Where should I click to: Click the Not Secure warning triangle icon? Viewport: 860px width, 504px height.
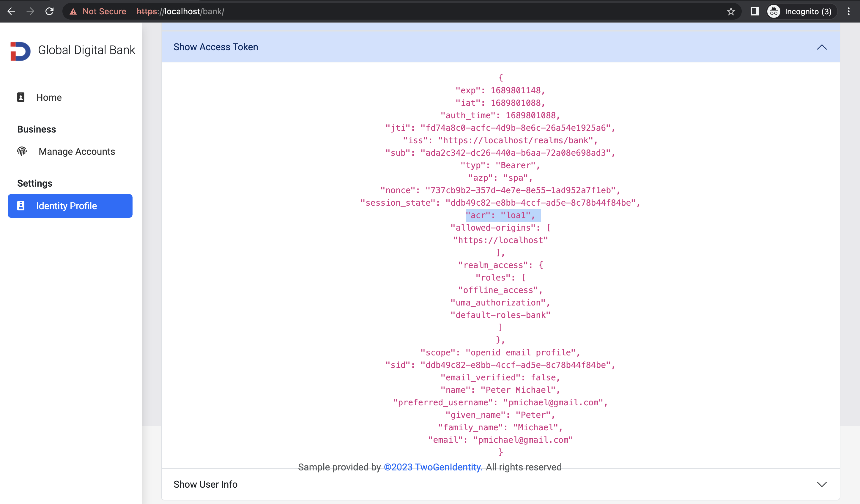(73, 12)
